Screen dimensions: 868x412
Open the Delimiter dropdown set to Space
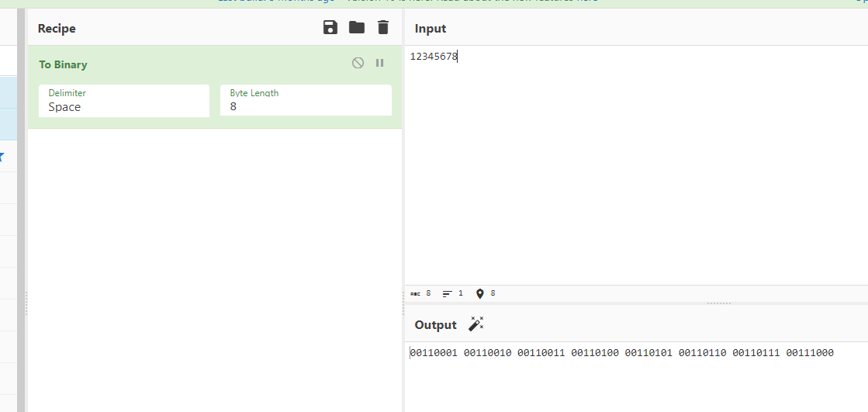point(124,101)
